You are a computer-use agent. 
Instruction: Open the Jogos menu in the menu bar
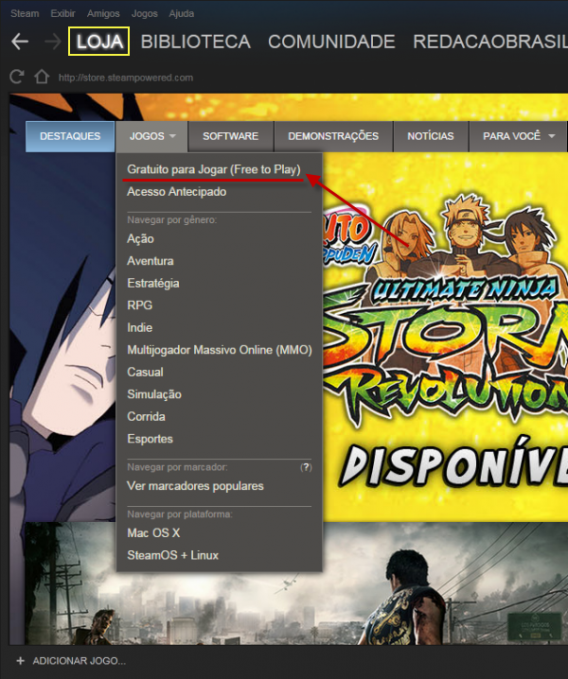coord(145,13)
